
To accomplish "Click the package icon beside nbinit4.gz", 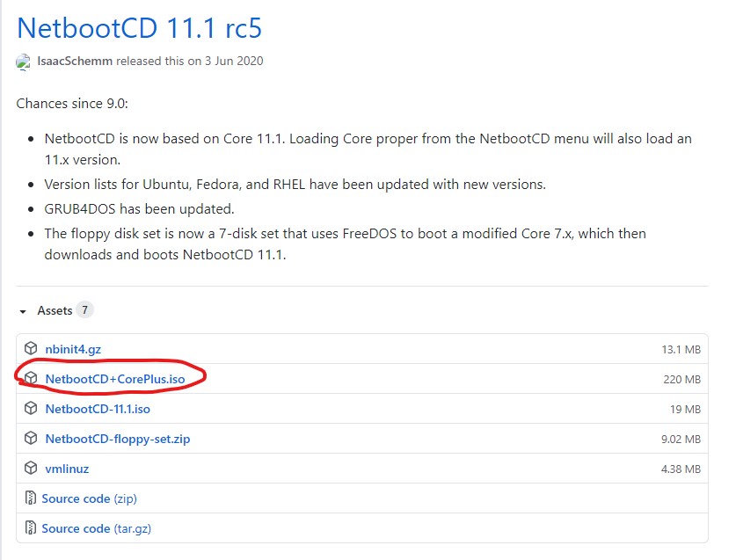I will click(x=31, y=349).
